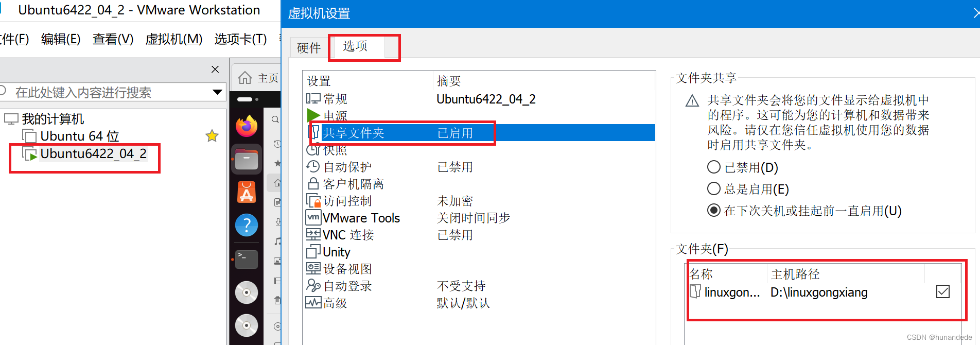
Task: Select the 已禁用(D) radio button
Action: coord(713,167)
